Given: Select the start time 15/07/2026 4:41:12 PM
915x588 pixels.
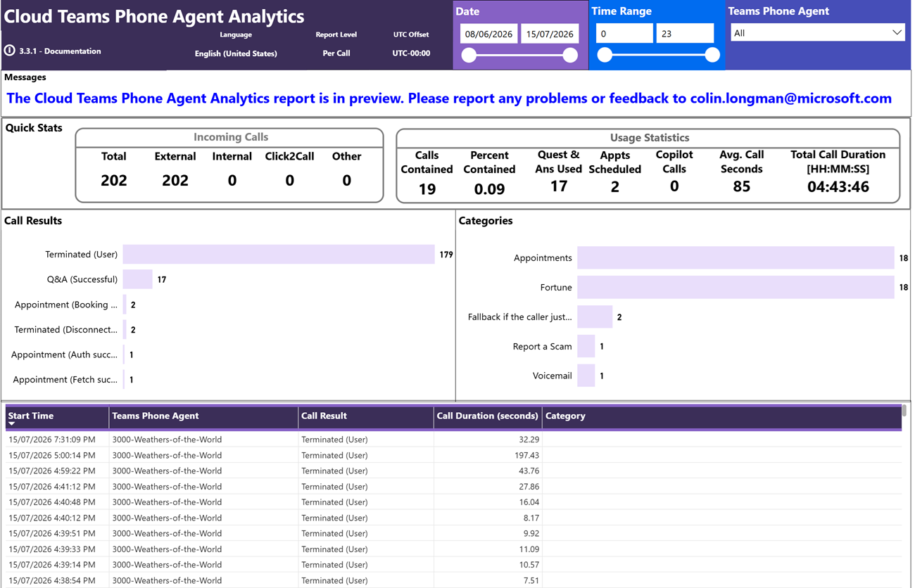Looking at the screenshot, I should click(51, 487).
